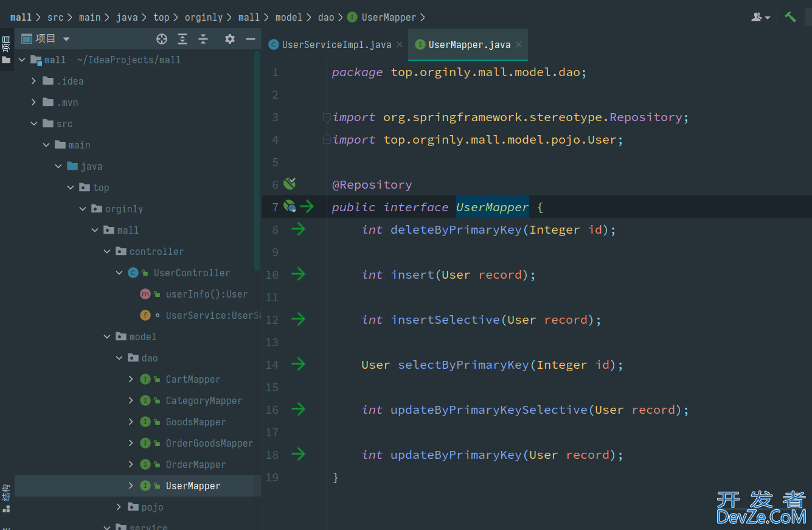This screenshot has width=812, height=530.
Task: Click the UserMapper interface name in code
Action: 492,207
